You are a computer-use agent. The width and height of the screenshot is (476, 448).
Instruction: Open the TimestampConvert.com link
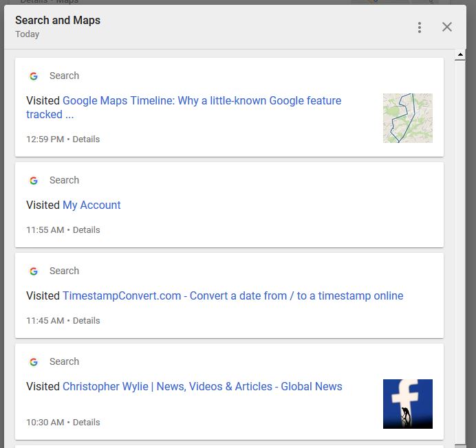click(x=232, y=296)
